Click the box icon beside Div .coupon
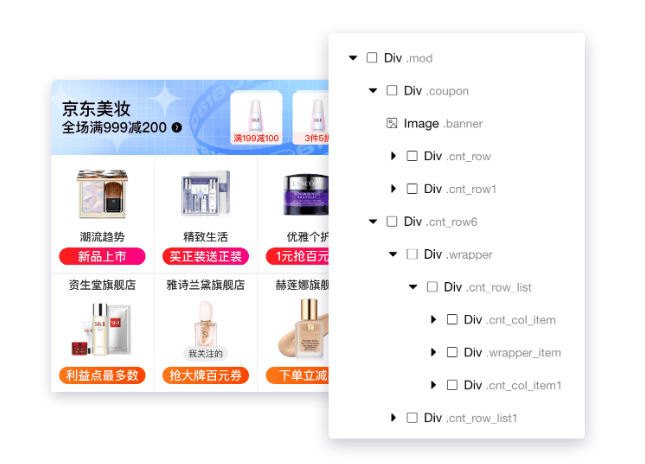The image size is (645, 464). tap(392, 90)
